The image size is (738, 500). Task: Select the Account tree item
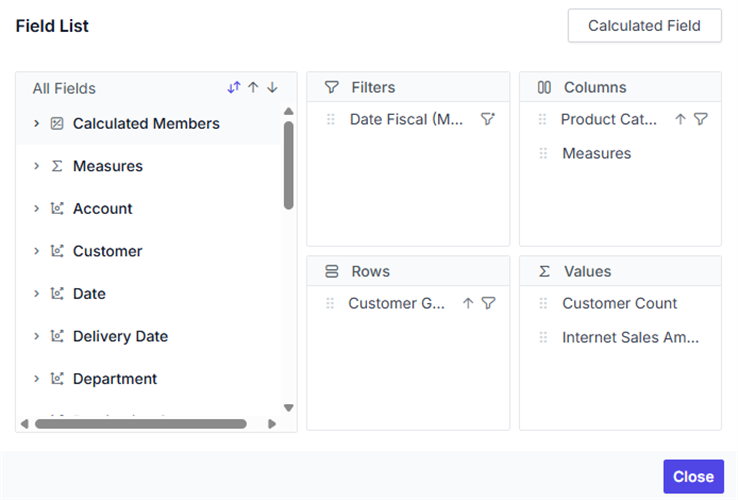coord(103,209)
